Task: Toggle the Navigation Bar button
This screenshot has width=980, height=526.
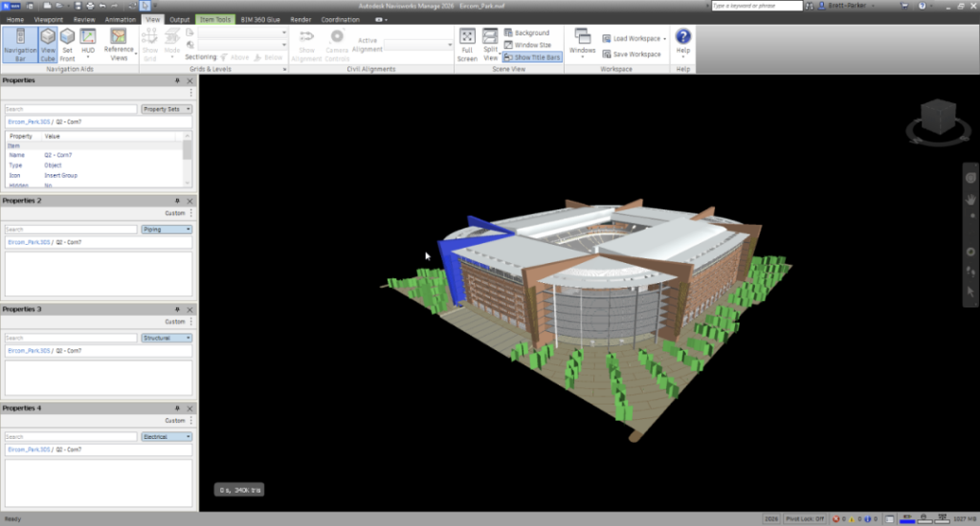Action: (x=20, y=44)
